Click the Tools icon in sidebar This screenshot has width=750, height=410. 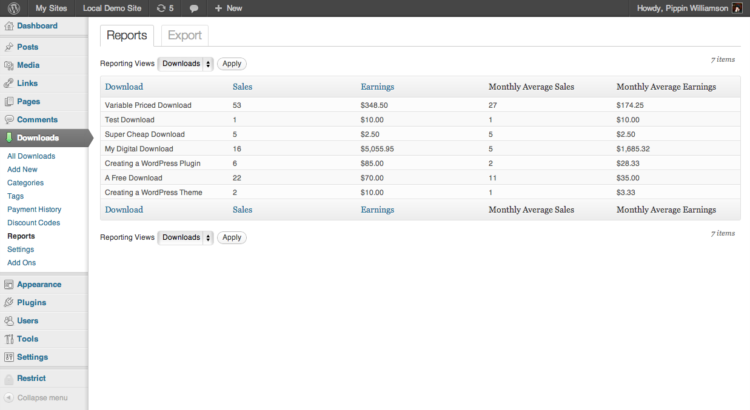point(9,339)
